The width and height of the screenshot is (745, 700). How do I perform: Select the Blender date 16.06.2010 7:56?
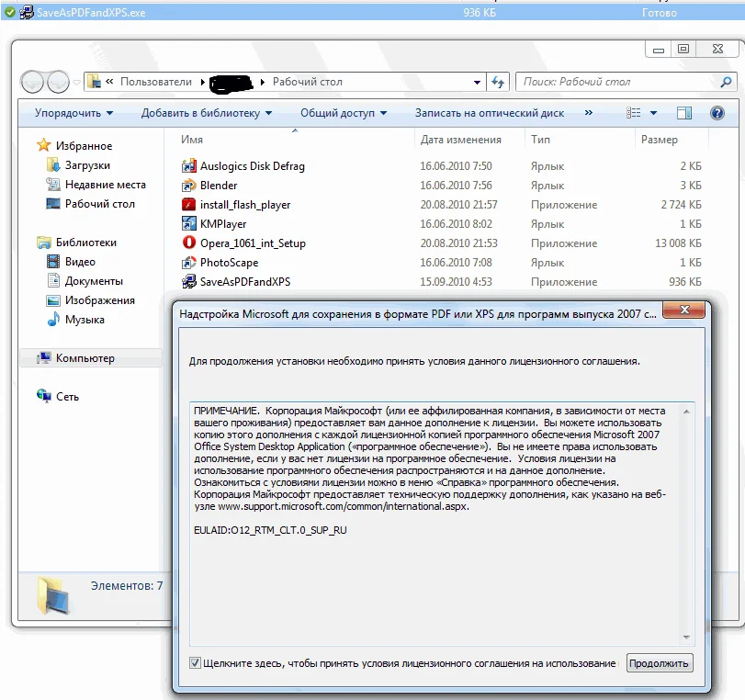pyautogui.click(x=456, y=186)
